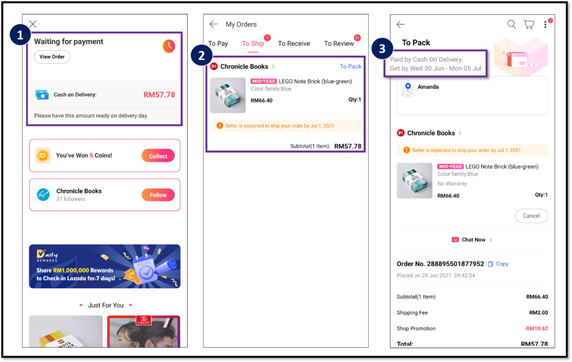Open View Order button
Screen dimensions: 572x362
[x=52, y=57]
